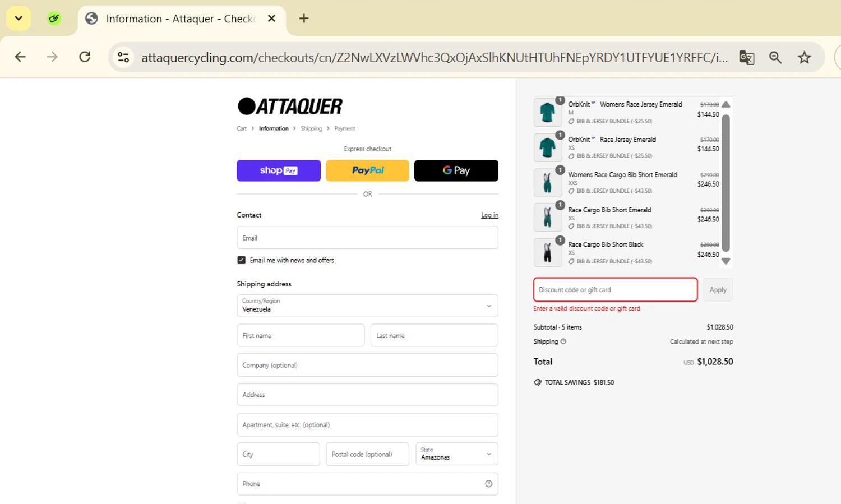This screenshot has width=841, height=504.
Task: Reload the checkout page
Action: [85, 57]
